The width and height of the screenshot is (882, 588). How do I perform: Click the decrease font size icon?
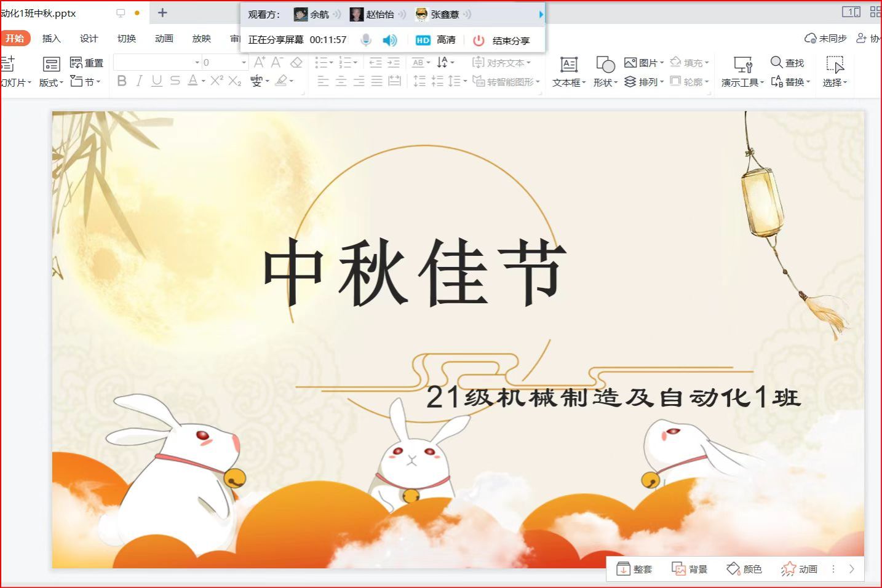point(277,62)
